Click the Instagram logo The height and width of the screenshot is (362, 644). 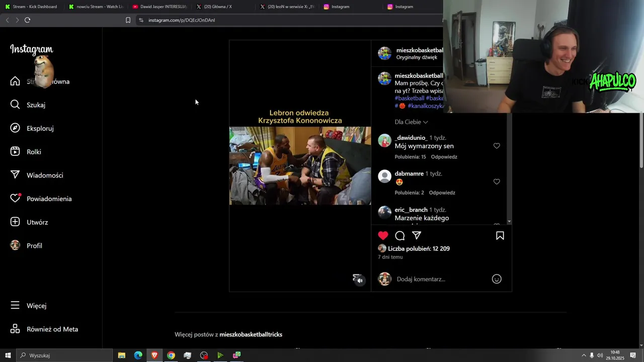[31, 49]
